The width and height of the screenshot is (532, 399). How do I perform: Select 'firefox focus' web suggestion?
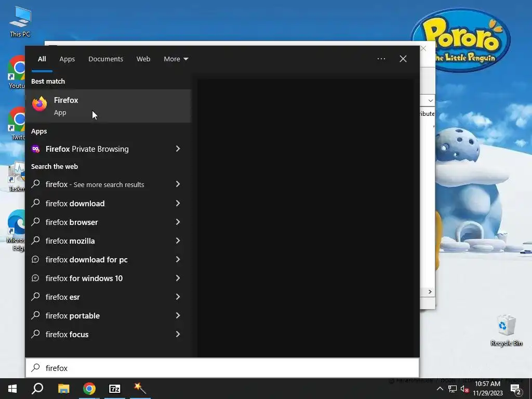(99, 334)
